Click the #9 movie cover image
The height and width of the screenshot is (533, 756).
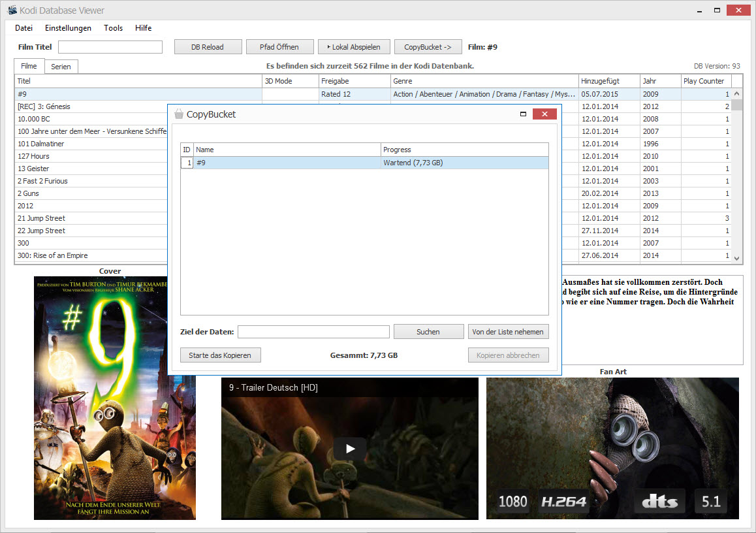115,398
